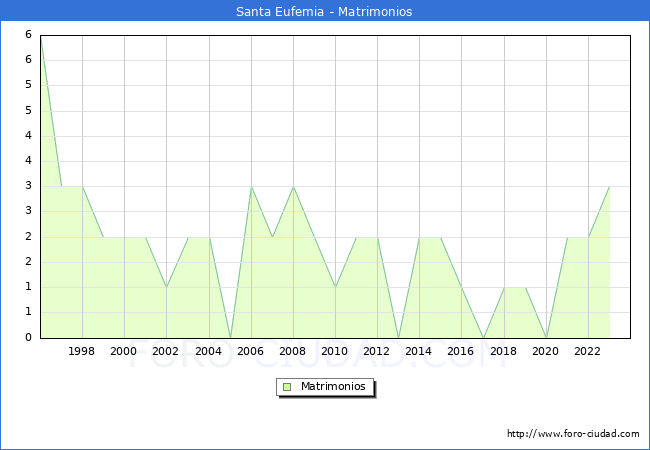
Task: Click the 2002 label on horizontal axis
Action: [166, 351]
